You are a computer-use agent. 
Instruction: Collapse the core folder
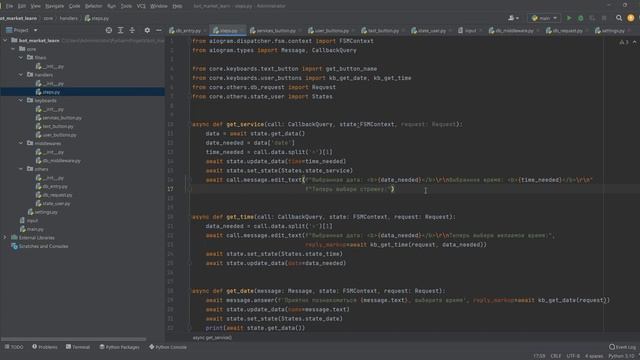13,49
